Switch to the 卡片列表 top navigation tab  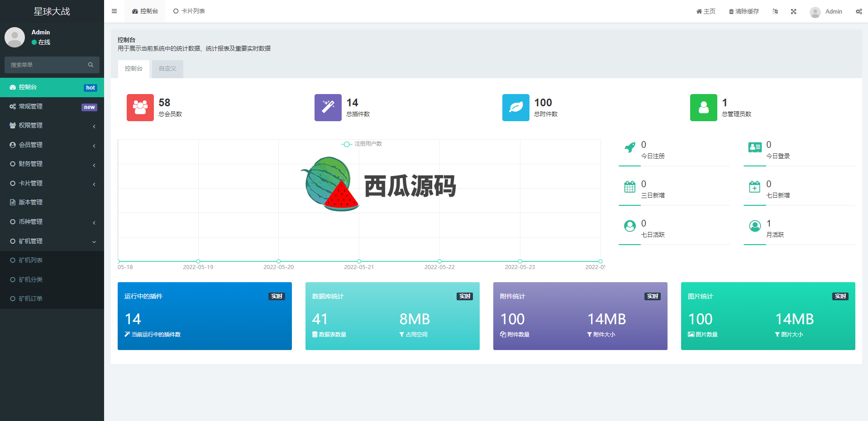point(189,11)
